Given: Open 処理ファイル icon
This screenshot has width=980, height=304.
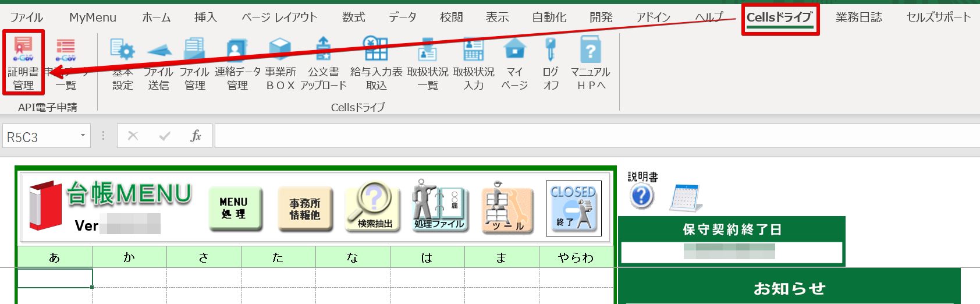Looking at the screenshot, I should pyautogui.click(x=439, y=207).
